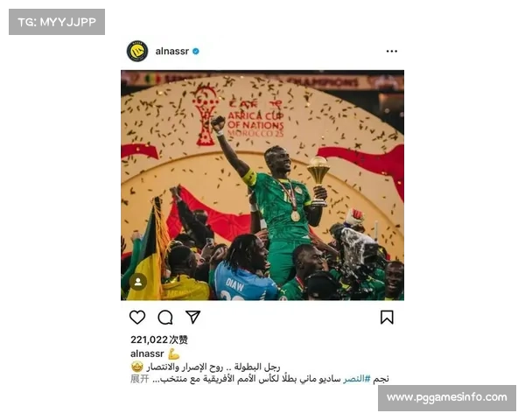Viewport: 525px width, 420px height.
Task: Click the flexed biceps emoji in caption
Action: [x=174, y=353]
